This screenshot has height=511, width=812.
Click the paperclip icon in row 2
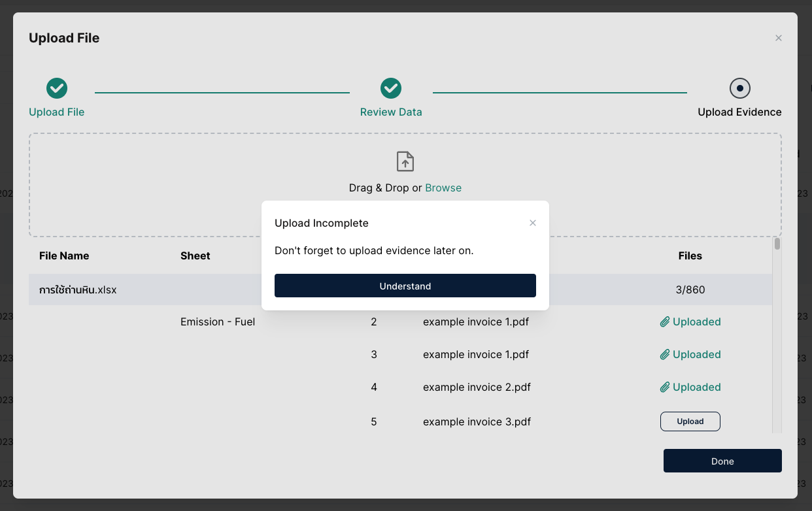[x=665, y=321]
